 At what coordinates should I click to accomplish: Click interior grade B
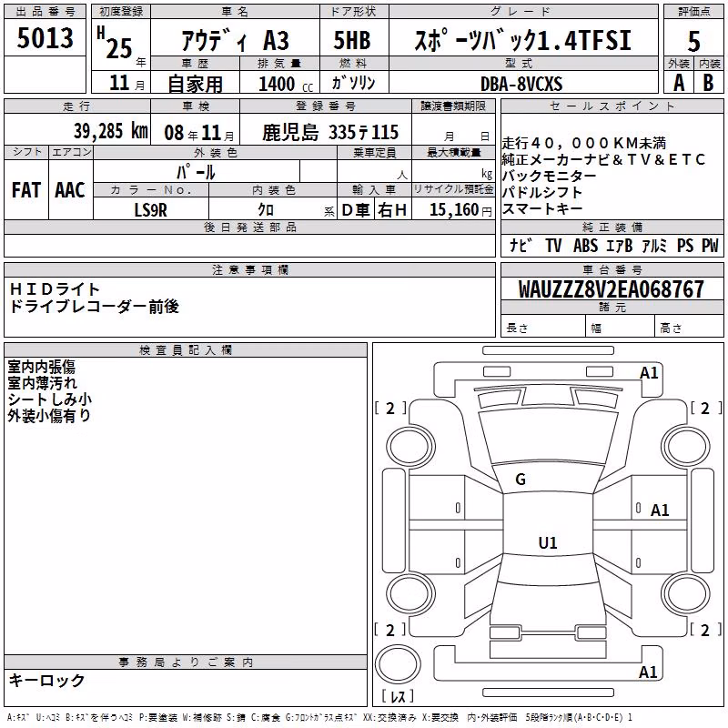pos(708,83)
